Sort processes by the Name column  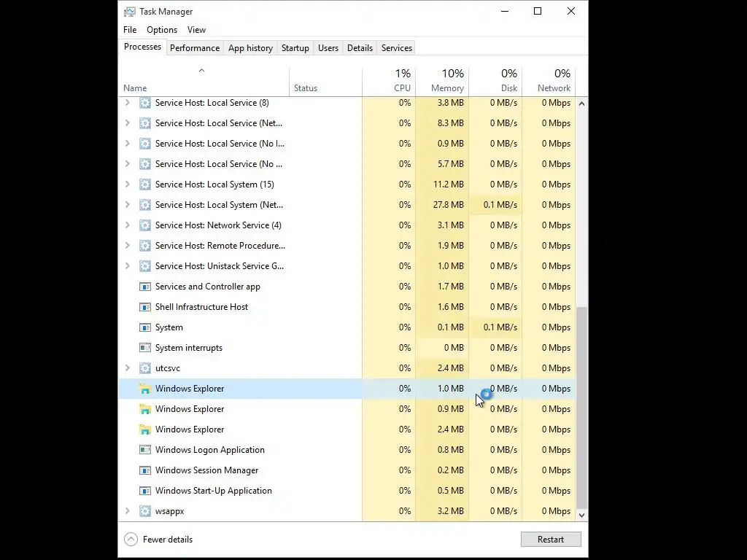point(204,82)
